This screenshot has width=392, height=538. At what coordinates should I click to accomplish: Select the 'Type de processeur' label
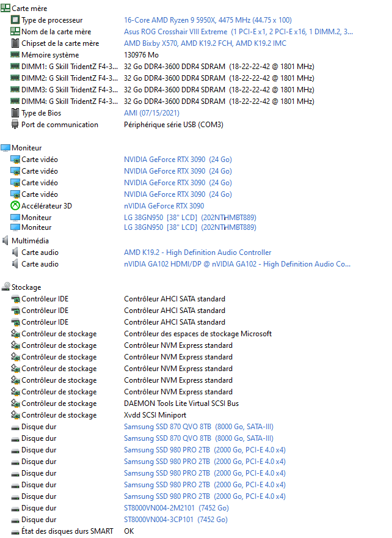pyautogui.click(x=52, y=20)
